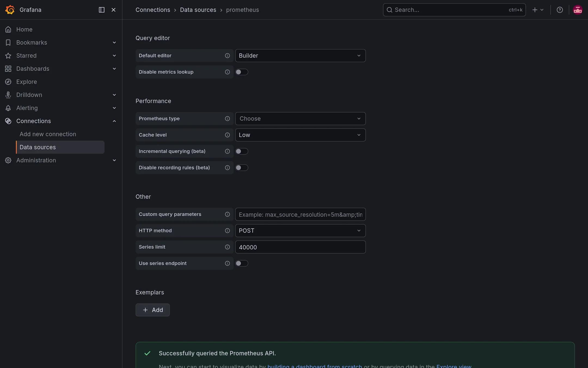Go to Home in sidebar
The height and width of the screenshot is (368, 588).
coord(24,29)
